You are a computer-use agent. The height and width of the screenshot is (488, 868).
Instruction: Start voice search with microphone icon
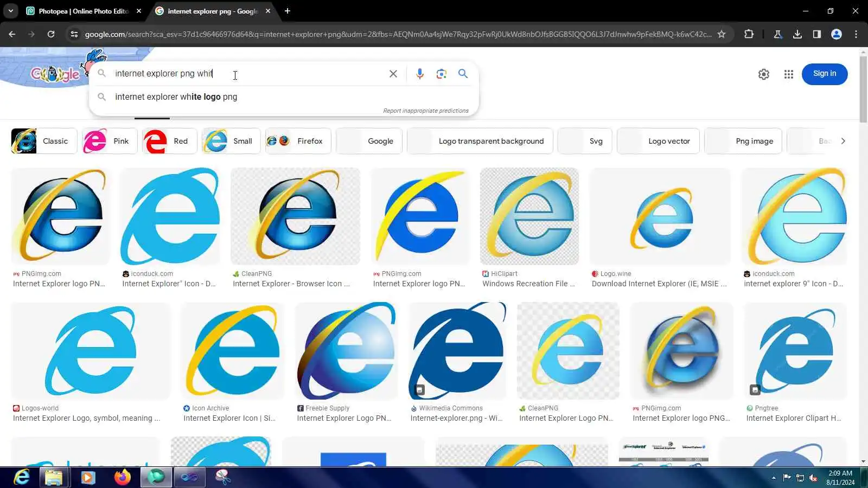click(x=419, y=74)
